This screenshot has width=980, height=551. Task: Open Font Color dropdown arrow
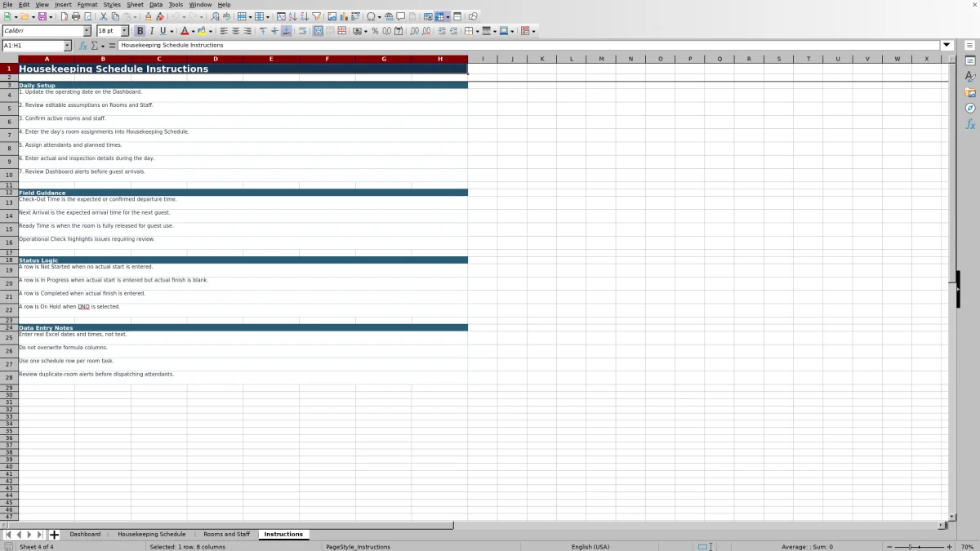194,31
